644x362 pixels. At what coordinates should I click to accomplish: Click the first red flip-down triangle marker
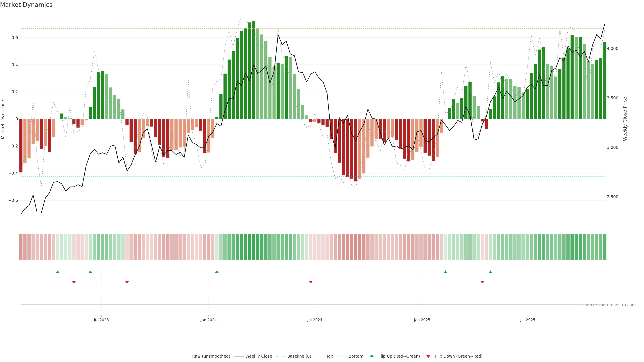[x=74, y=282]
